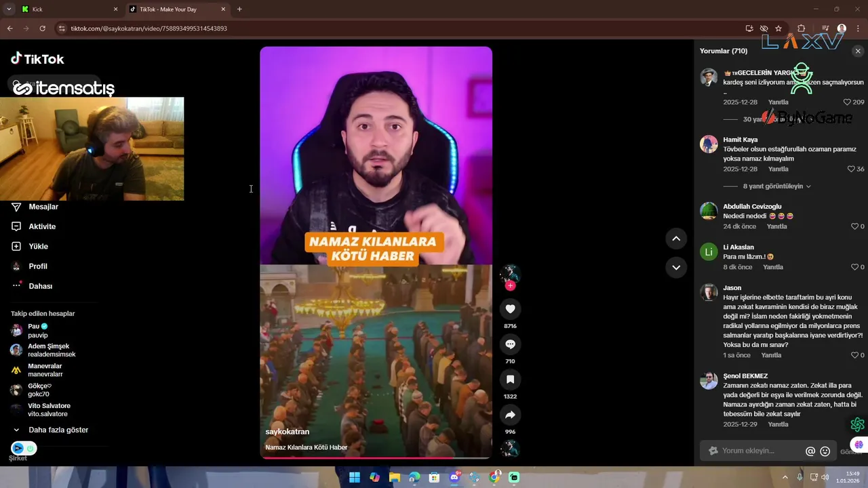868x488 pixels.
Task: Open volume control in system tray
Action: [x=825, y=477]
